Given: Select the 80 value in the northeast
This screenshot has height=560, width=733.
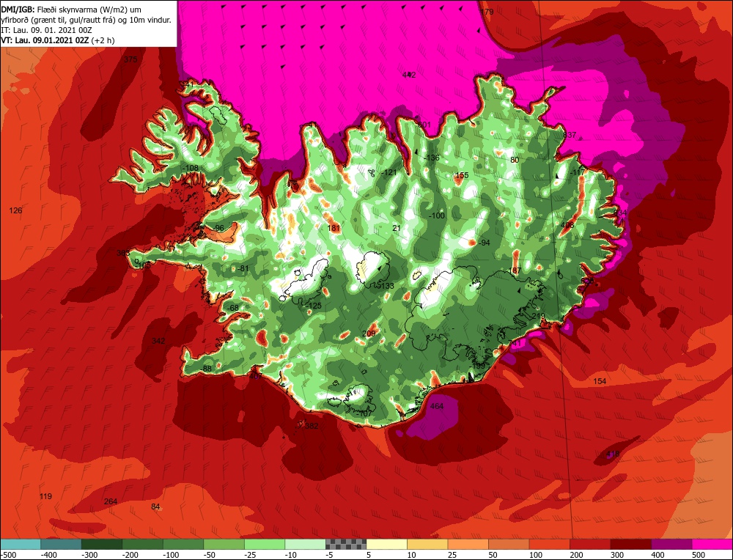Looking at the screenshot, I should pos(515,160).
